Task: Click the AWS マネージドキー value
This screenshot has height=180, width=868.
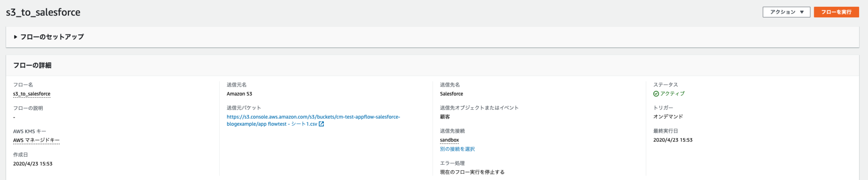Action: (x=36, y=140)
